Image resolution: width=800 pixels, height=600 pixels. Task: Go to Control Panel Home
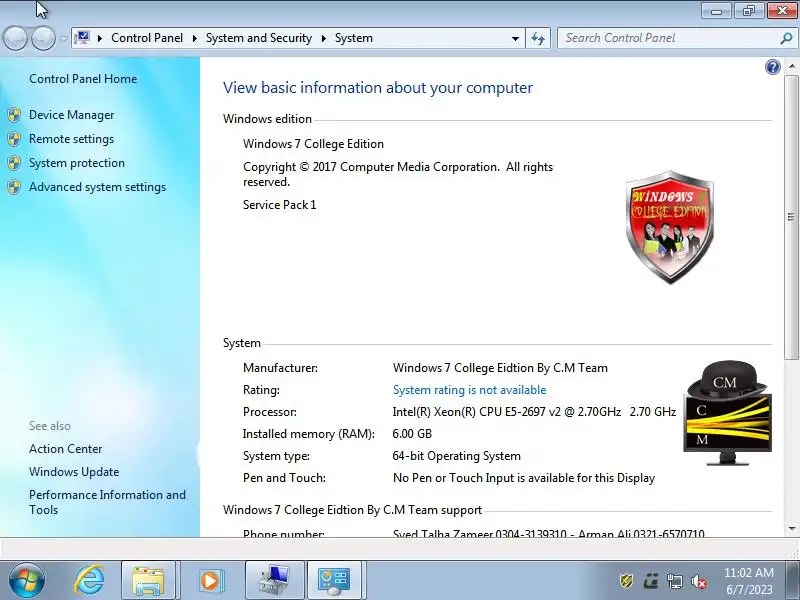coord(83,79)
